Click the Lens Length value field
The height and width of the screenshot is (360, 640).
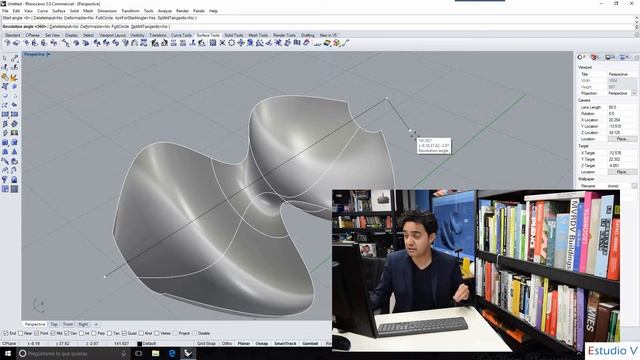click(622, 107)
